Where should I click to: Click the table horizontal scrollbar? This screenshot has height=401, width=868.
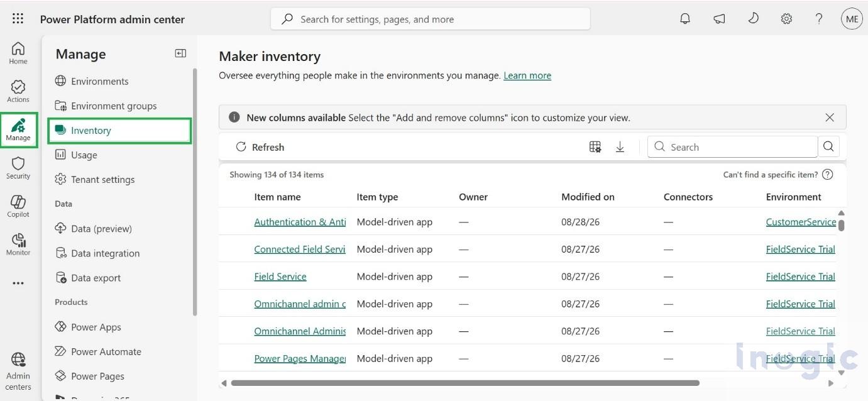465,383
